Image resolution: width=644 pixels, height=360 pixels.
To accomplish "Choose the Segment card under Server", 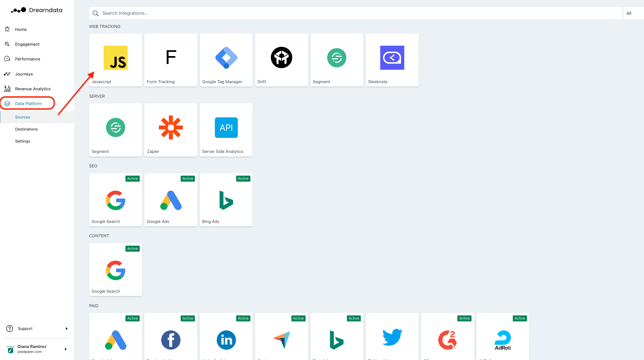I will click(115, 130).
